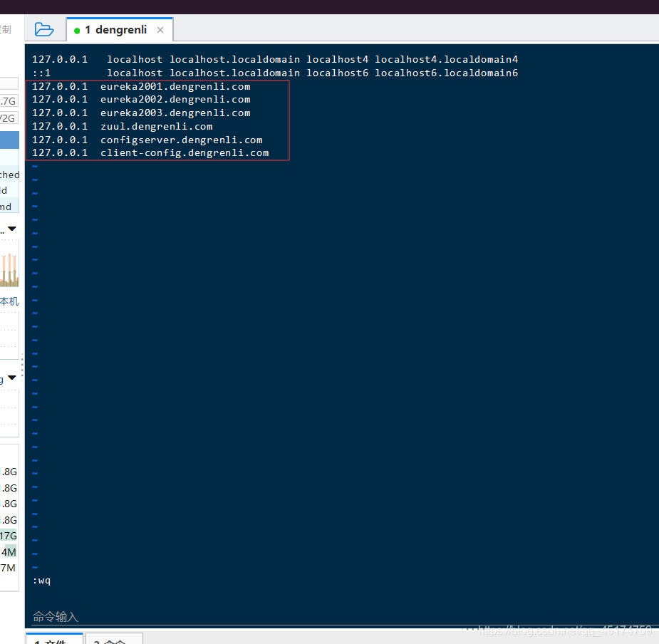Open the folder icon beside the session tab
This screenshot has width=659, height=644.
[44, 29]
